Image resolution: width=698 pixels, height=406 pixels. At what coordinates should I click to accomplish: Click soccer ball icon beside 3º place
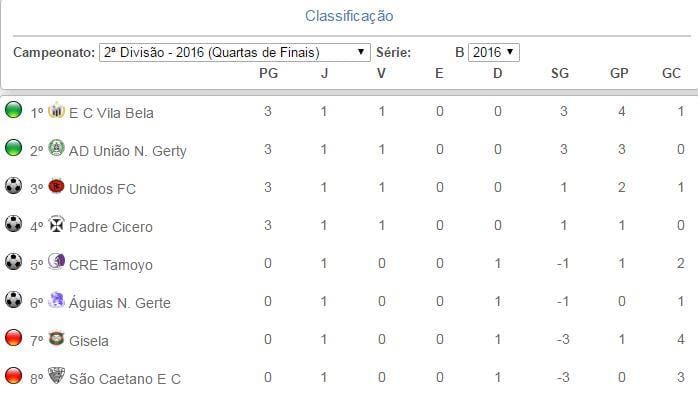click(x=14, y=187)
